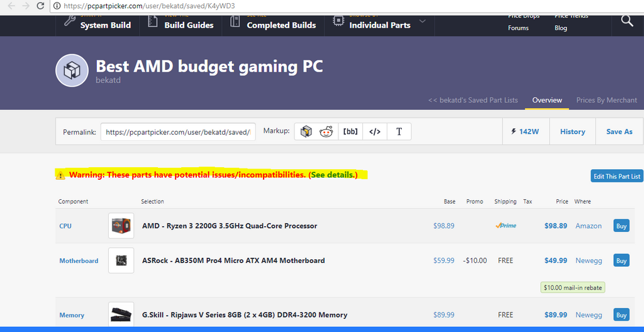Open the search magnifier icon
Image resolution: width=644 pixels, height=332 pixels.
click(627, 21)
